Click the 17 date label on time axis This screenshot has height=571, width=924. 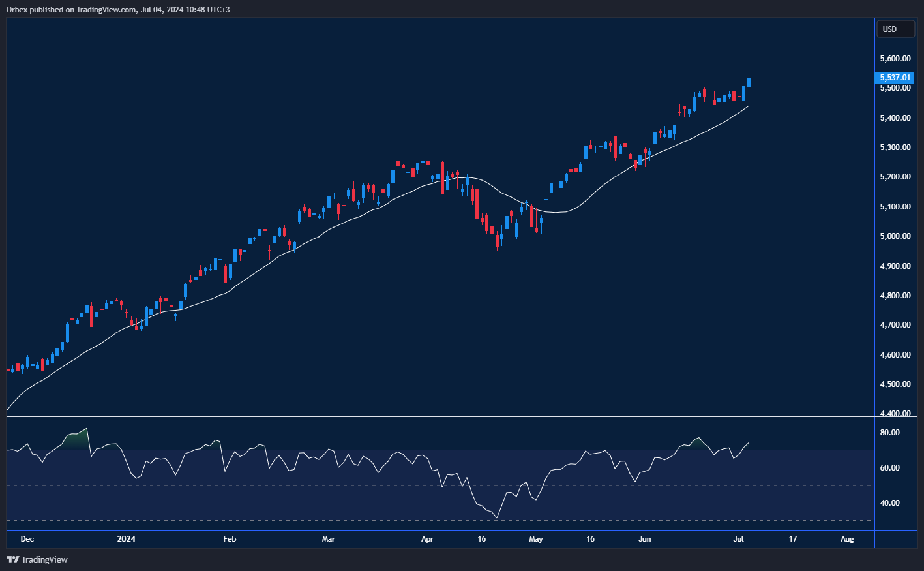tap(793, 539)
